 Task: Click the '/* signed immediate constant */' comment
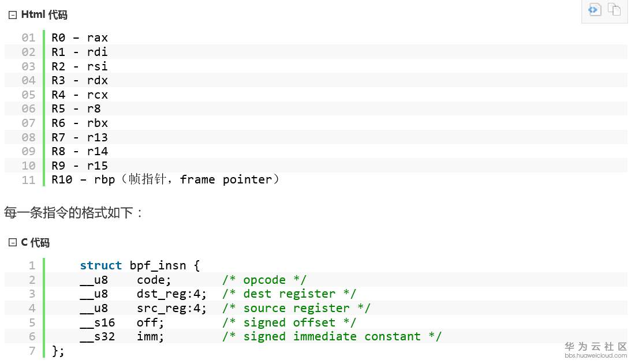tap(332, 336)
